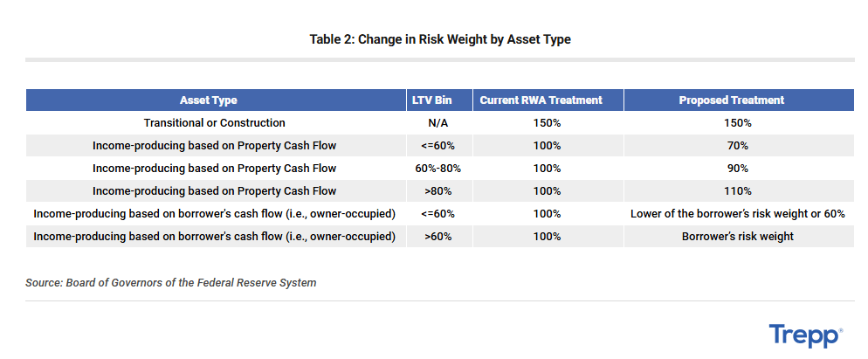Click 'Lower of the borrower's risk weight or 60%'
The height and width of the screenshot is (359, 868).
739,214
